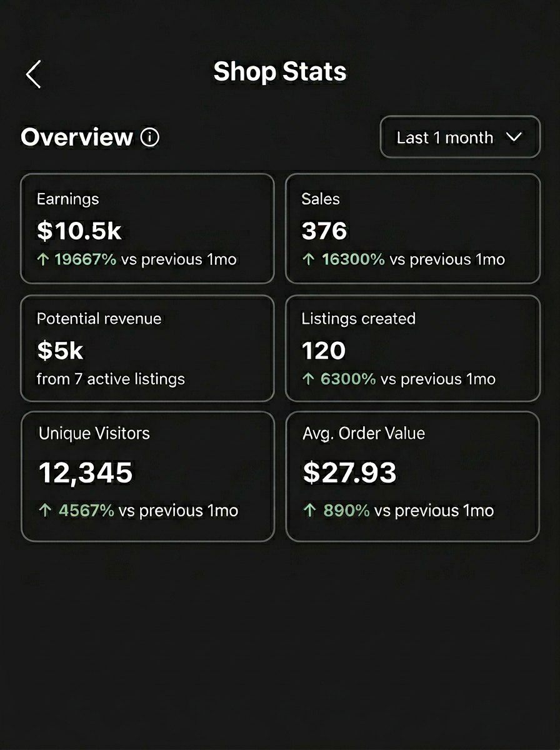Tap the up-arrow beside 6300% growth
560x750 pixels.
coord(309,379)
